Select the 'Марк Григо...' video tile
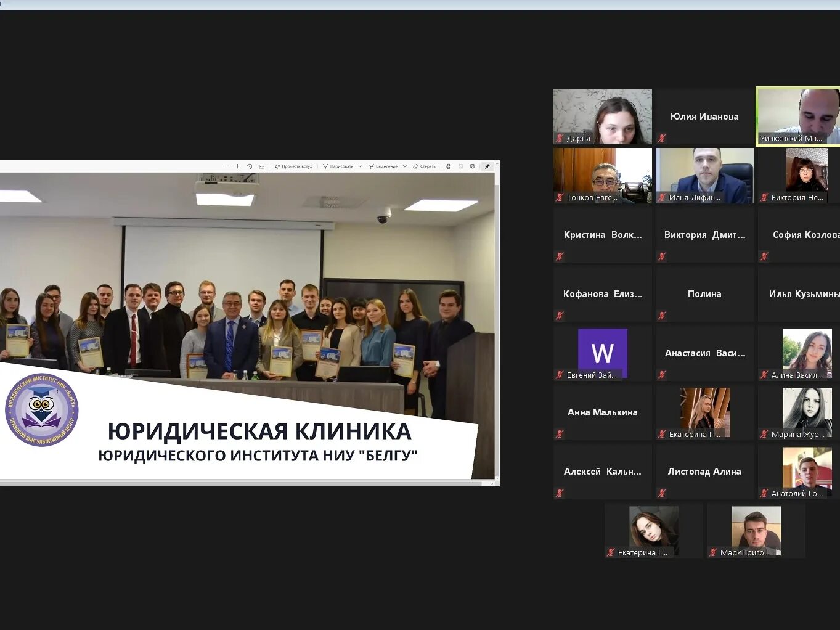The height and width of the screenshot is (630, 840). (756, 531)
